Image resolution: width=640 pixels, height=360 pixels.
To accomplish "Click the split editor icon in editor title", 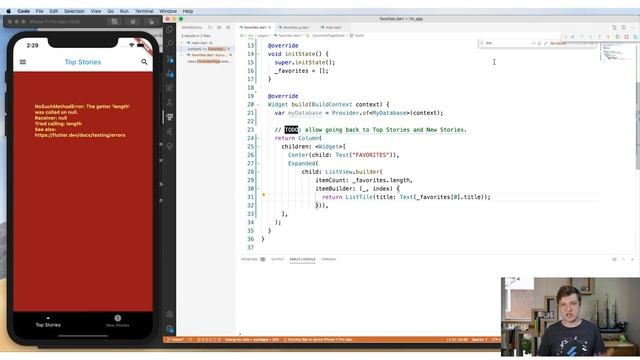I will coord(623,27).
